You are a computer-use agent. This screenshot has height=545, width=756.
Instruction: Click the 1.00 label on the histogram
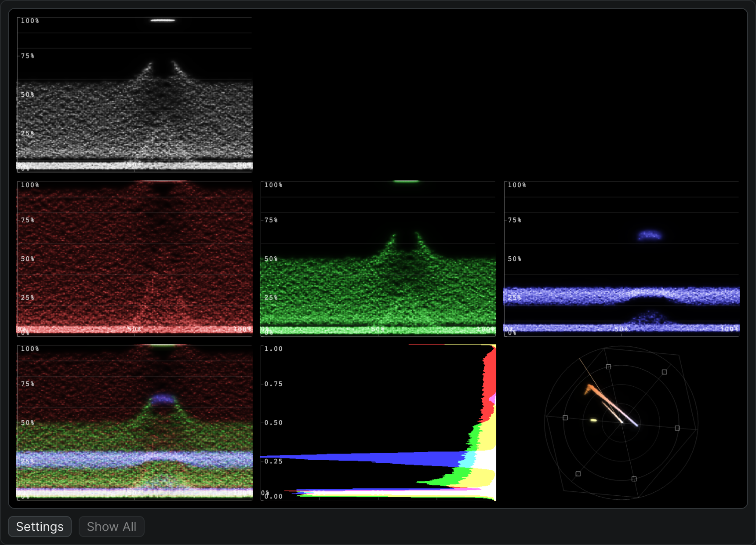[273, 349]
